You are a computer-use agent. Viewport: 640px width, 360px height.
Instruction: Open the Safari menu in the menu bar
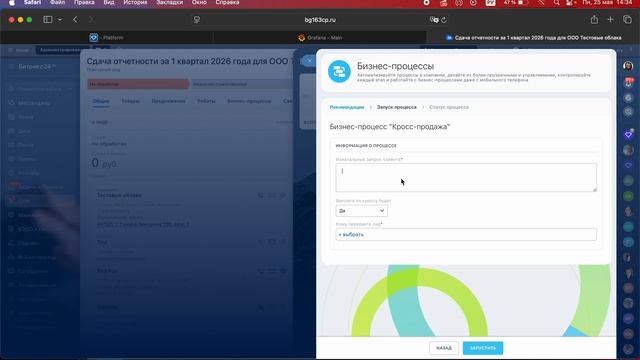32,2
